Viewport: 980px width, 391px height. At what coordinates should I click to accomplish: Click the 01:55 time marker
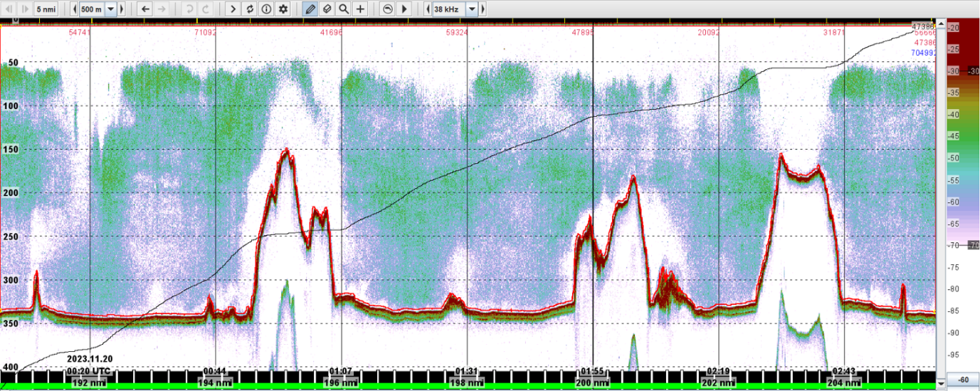592,371
